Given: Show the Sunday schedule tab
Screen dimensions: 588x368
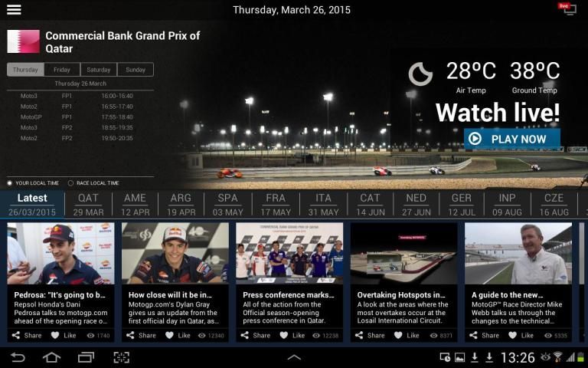Looking at the screenshot, I should tap(136, 70).
